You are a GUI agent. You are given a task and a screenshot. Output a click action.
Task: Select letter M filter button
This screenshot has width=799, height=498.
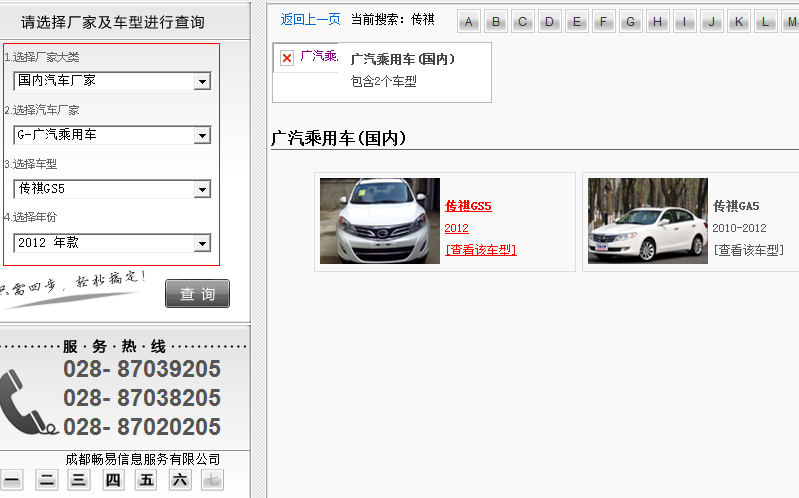790,21
